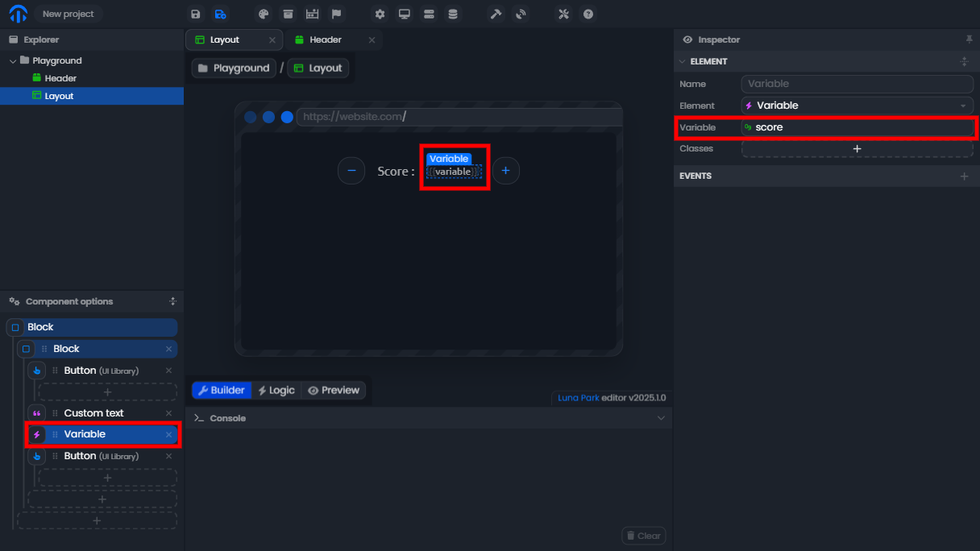
Task: Click the minus button on canvas
Action: pos(351,171)
